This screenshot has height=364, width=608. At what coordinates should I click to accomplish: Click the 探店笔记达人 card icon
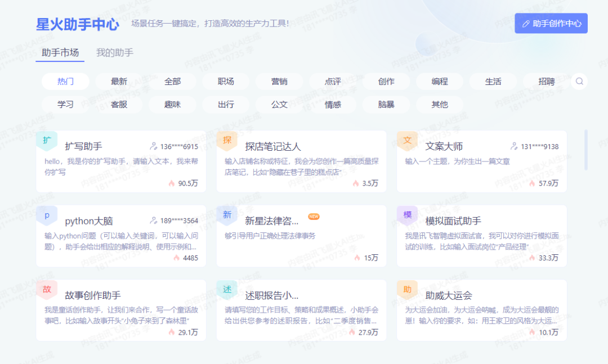coord(227,141)
